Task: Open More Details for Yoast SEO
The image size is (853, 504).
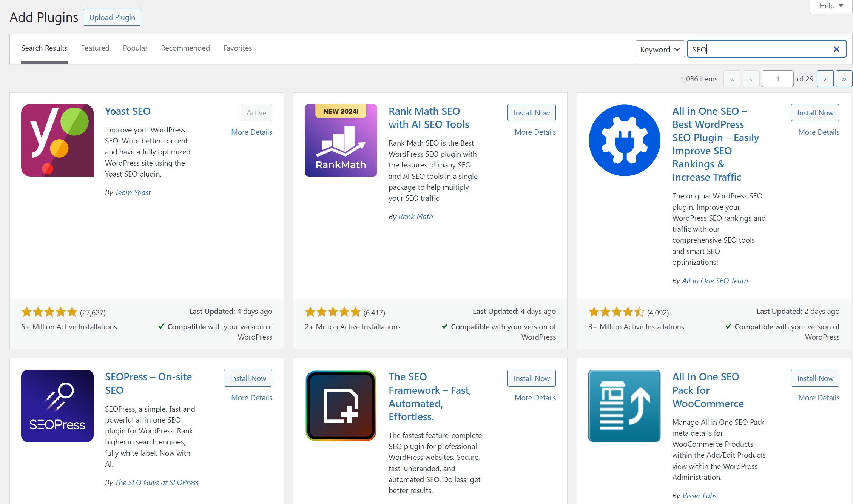Action: (x=251, y=132)
